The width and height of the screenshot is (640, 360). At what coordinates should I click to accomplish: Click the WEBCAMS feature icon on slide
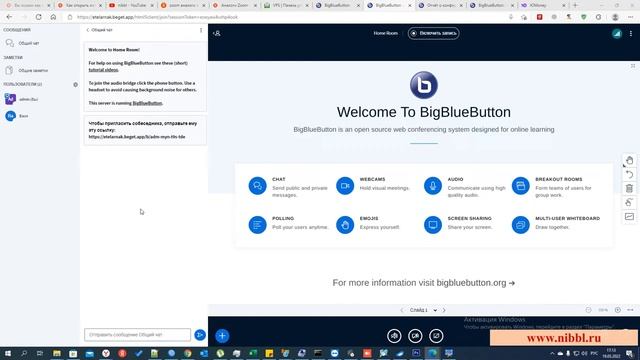point(345,186)
